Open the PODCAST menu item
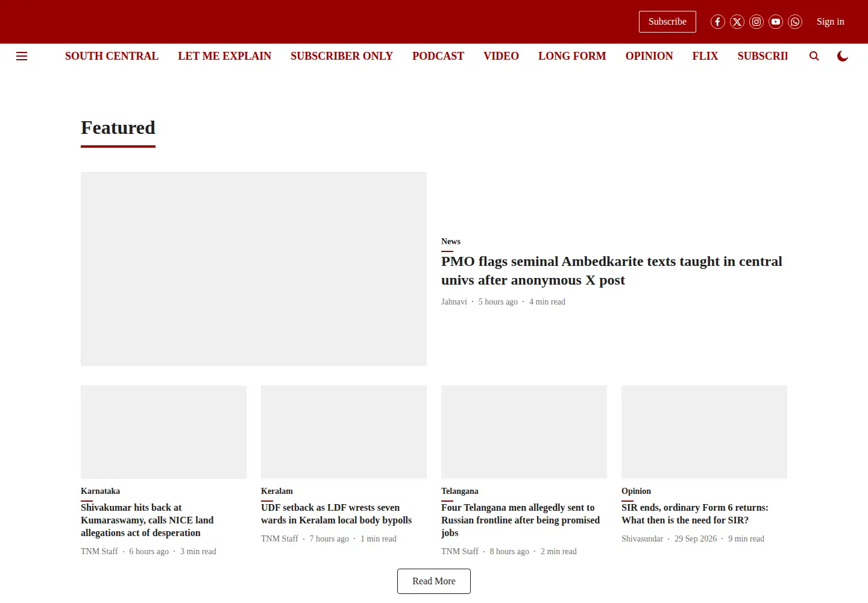868x603 pixels. [x=438, y=56]
